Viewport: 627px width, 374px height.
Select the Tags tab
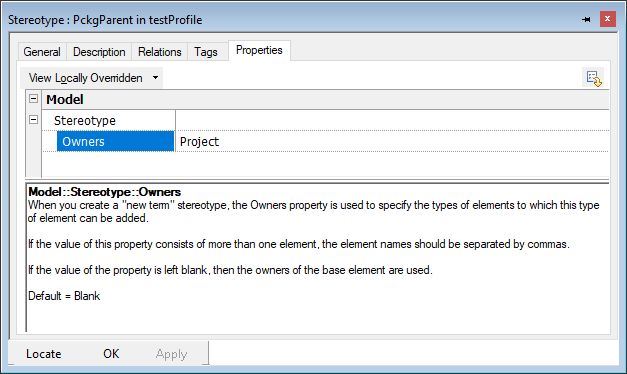206,52
